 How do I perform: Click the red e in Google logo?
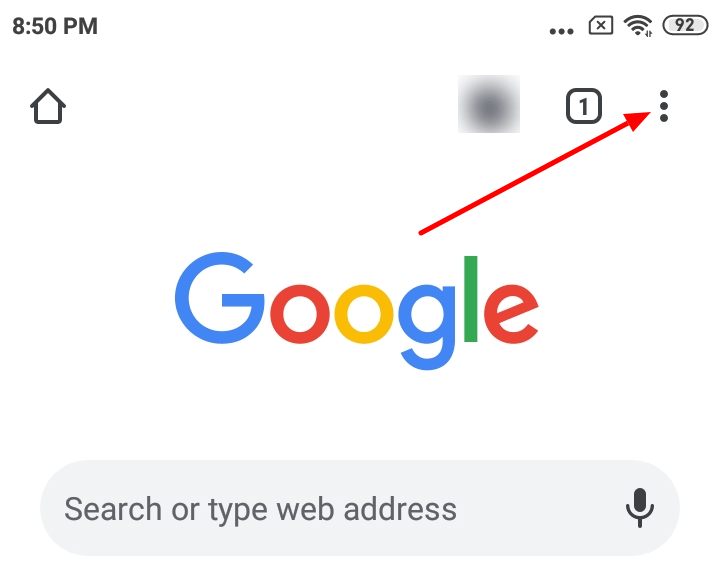tap(511, 314)
